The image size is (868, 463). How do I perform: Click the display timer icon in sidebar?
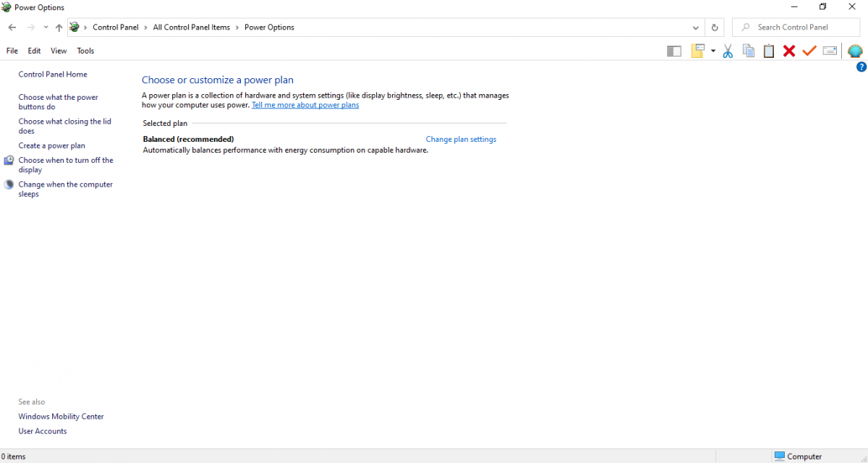[x=9, y=161]
